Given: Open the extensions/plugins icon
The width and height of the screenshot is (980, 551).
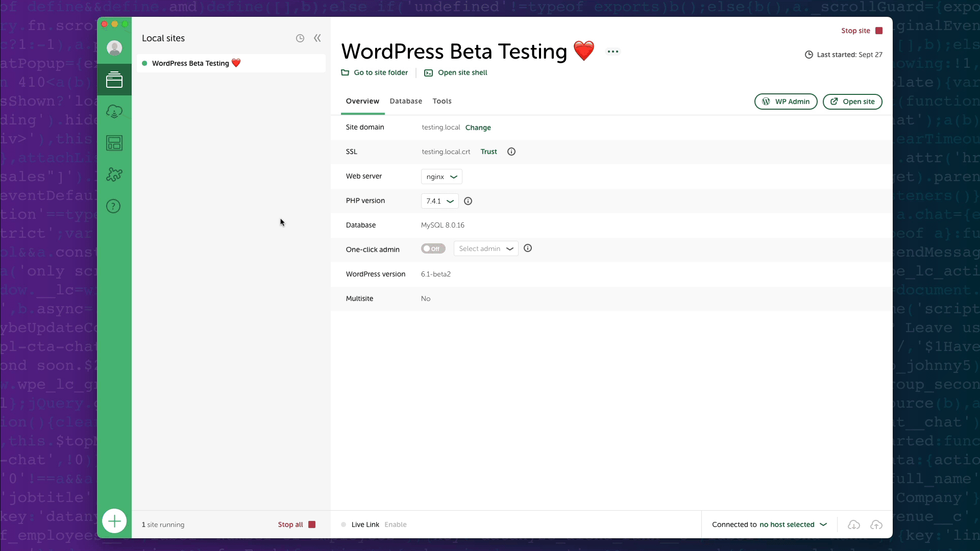Looking at the screenshot, I should [x=114, y=174].
